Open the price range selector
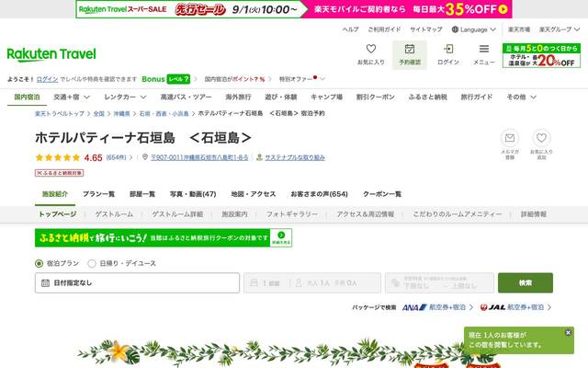Image resolution: width=588 pixels, height=368 pixels. 439,282
